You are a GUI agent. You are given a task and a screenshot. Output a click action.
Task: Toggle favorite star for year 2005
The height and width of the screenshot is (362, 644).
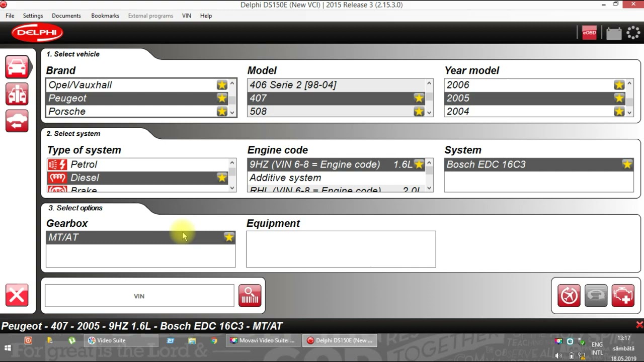click(619, 98)
